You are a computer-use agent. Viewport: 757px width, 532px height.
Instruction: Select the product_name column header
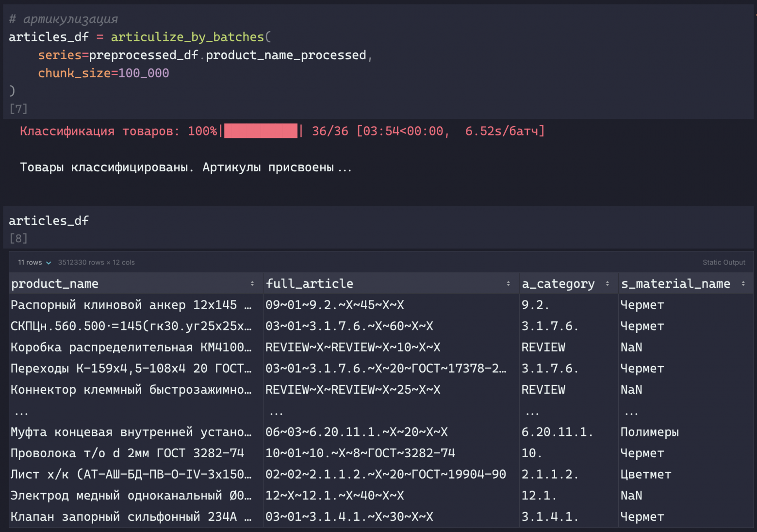point(136,283)
